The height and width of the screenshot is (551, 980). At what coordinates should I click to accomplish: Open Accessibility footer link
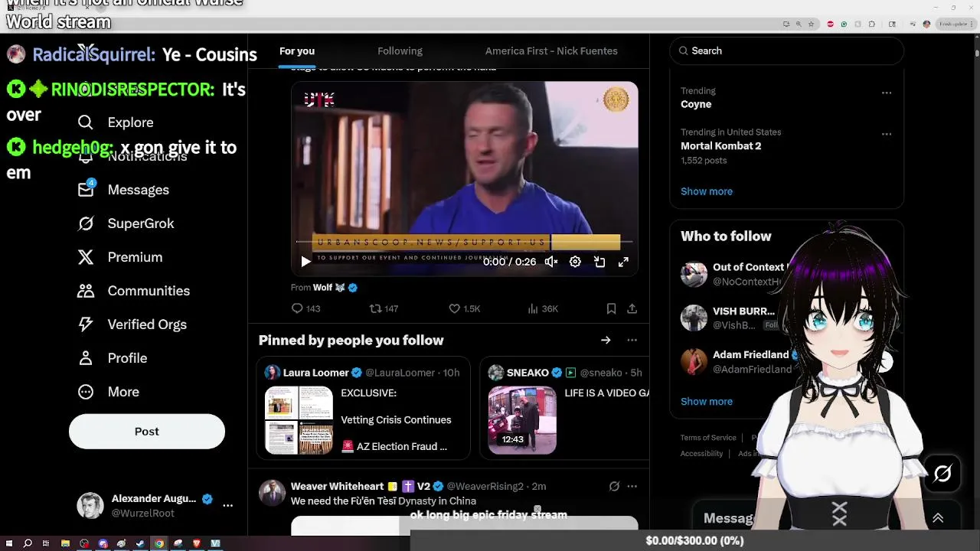click(701, 454)
